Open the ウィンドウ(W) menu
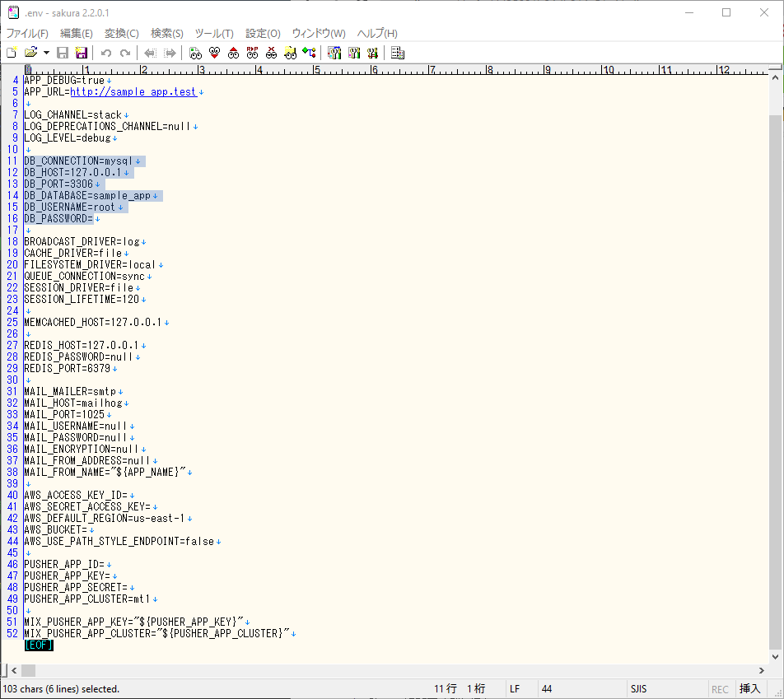Screen dimensions: 784x699 point(319,33)
